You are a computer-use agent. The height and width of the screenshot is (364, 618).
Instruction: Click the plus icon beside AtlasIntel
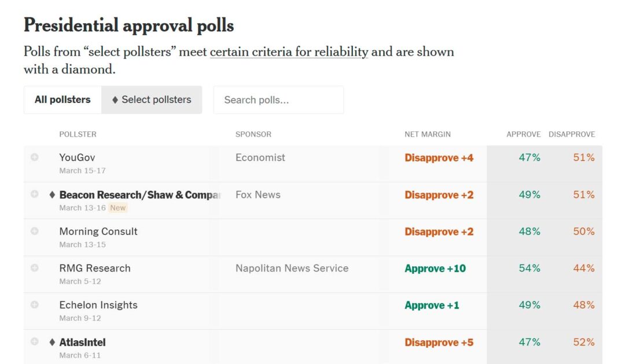35,341
